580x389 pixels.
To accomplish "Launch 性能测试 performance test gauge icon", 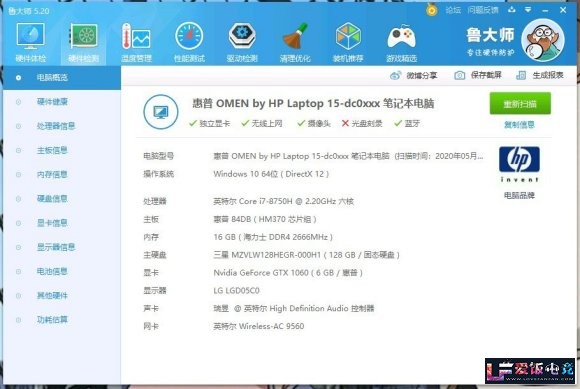I will [189, 42].
